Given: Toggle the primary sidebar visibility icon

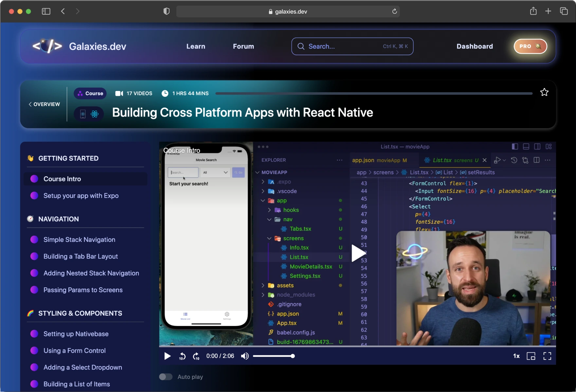Looking at the screenshot, I should (x=515, y=146).
